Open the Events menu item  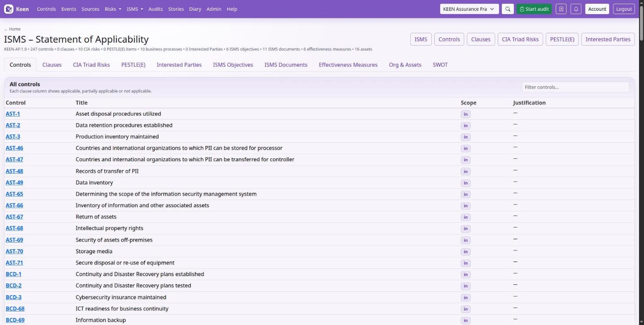point(69,9)
